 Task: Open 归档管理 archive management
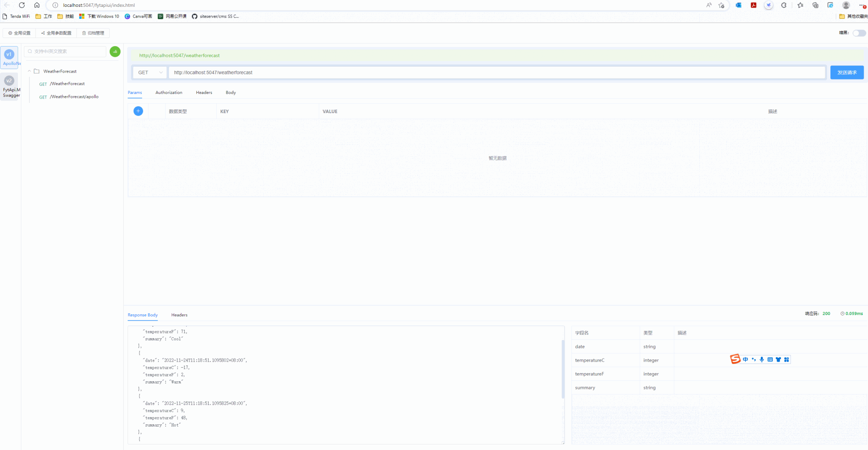(x=93, y=32)
